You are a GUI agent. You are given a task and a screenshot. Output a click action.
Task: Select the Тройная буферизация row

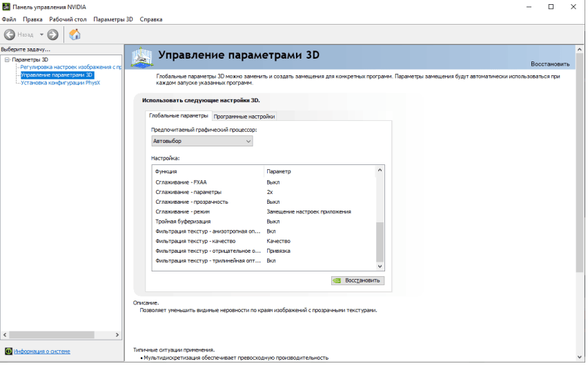[x=265, y=222]
